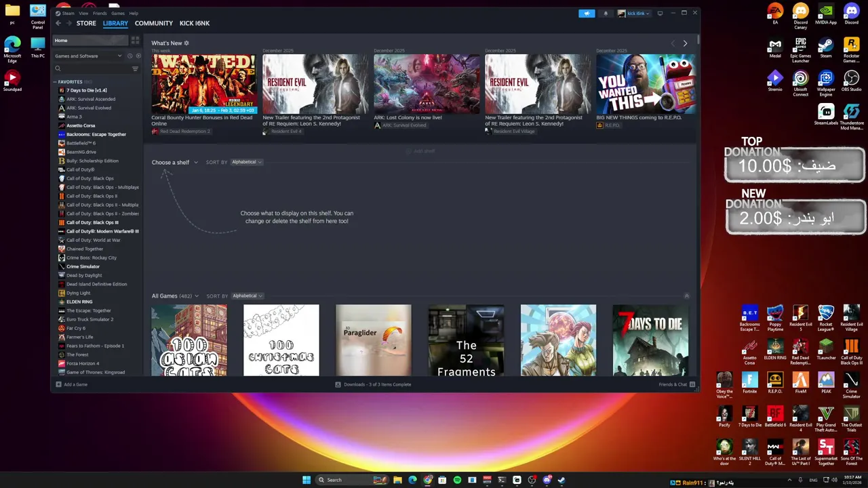Open What's New settings gear
The image size is (868, 488).
(186, 43)
